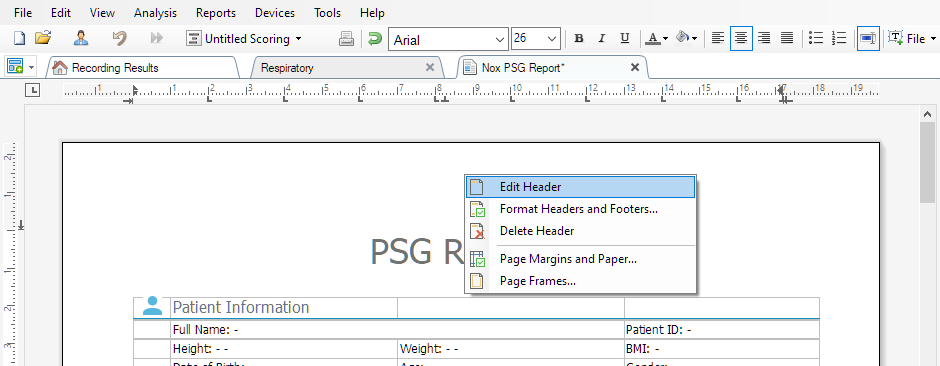
Task: Expand the font color dropdown arrow
Action: coord(665,40)
